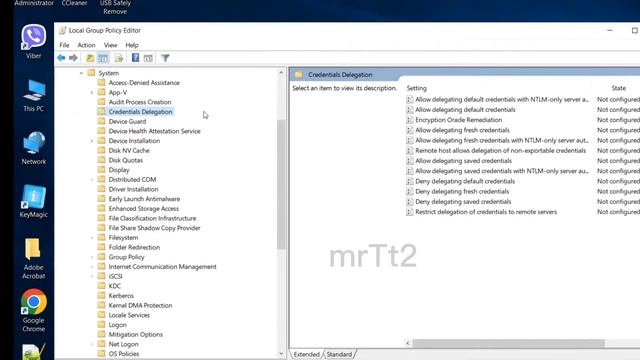
Task: Open the Adobe Acrobat desktop icon
Action: click(33, 258)
